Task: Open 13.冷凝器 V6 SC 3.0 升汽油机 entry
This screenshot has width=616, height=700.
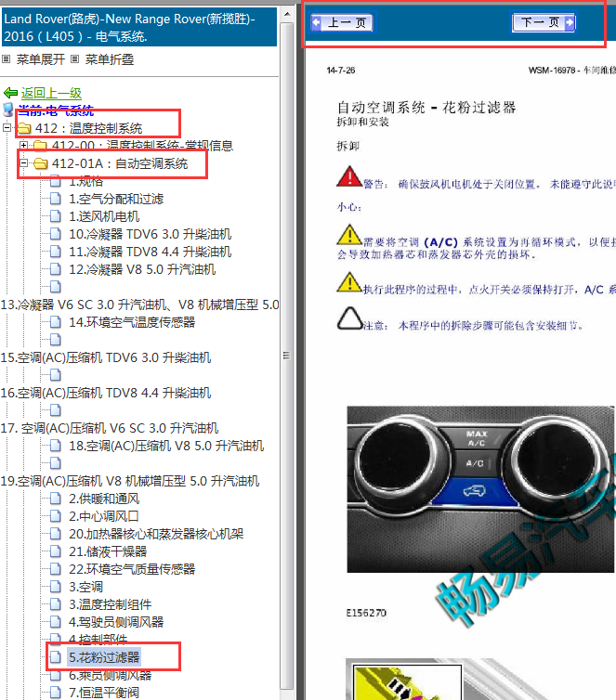Action: (139, 305)
